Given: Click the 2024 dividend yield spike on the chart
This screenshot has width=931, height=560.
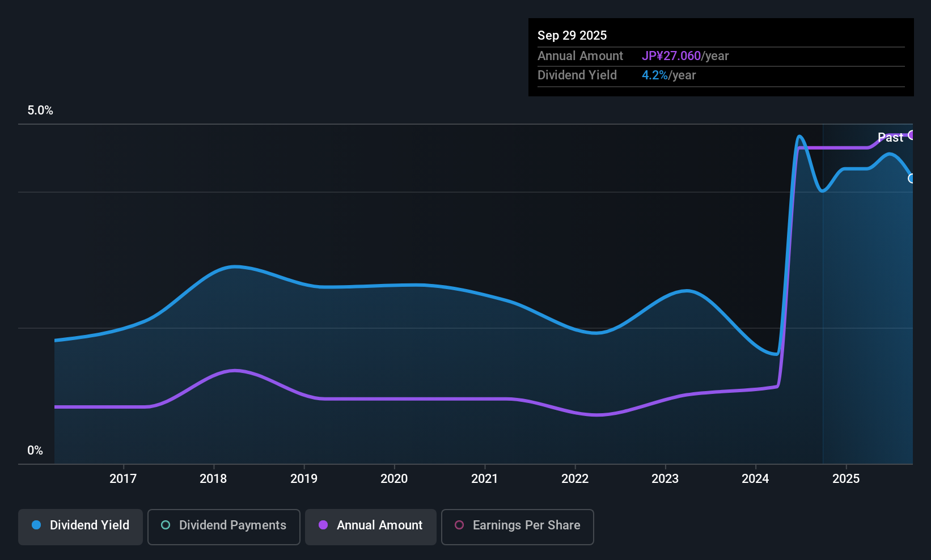Looking at the screenshot, I should [x=799, y=138].
